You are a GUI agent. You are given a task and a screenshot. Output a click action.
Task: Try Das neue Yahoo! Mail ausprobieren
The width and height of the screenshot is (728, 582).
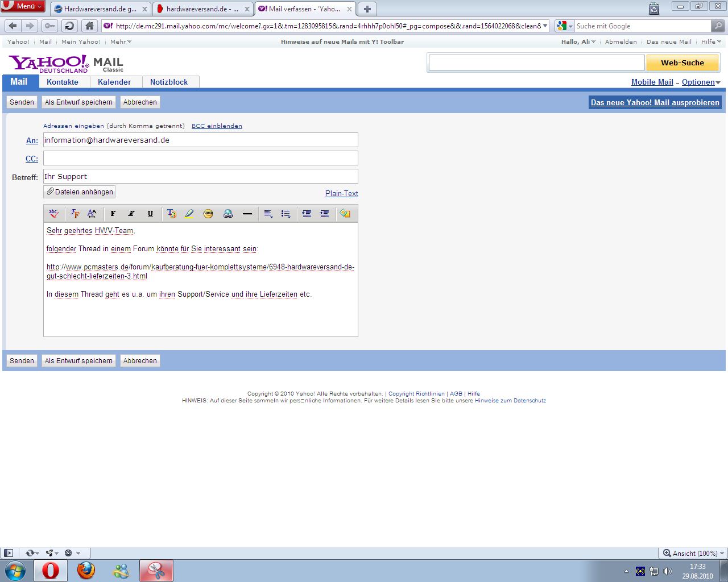click(x=655, y=102)
